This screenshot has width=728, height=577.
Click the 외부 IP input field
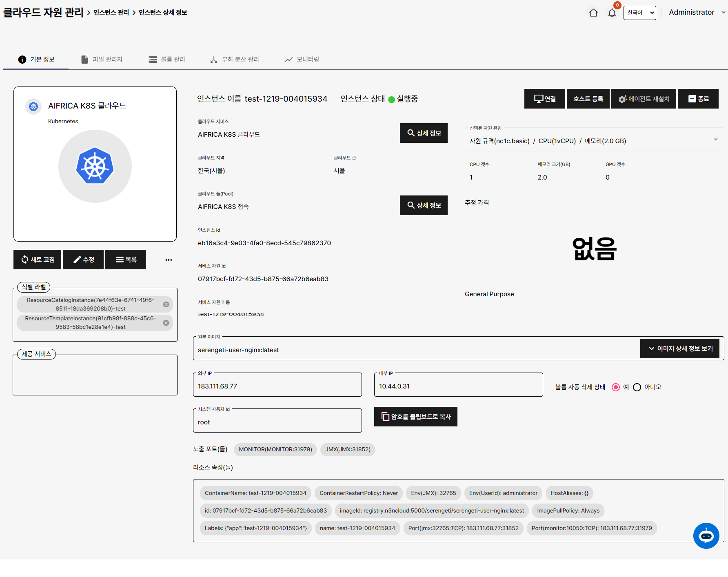click(277, 386)
